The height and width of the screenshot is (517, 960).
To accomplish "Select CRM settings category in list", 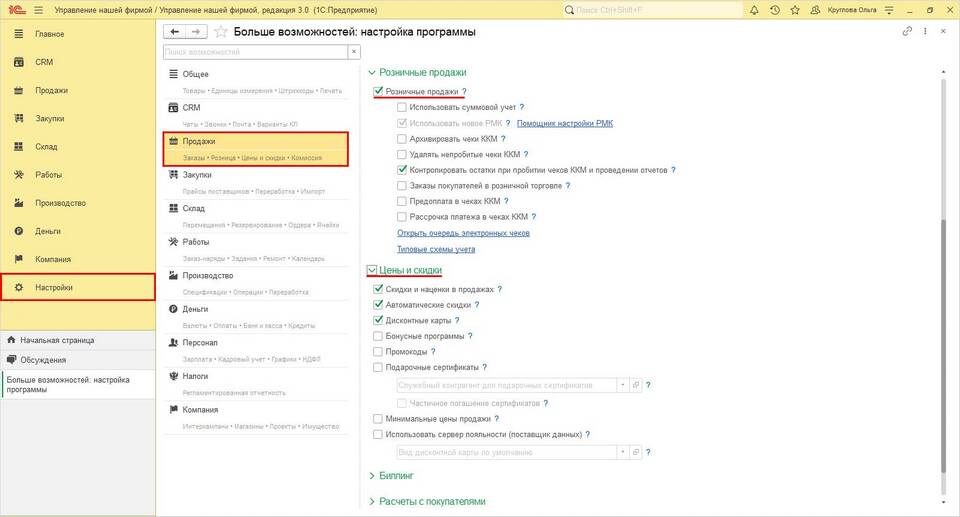I will click(x=256, y=115).
